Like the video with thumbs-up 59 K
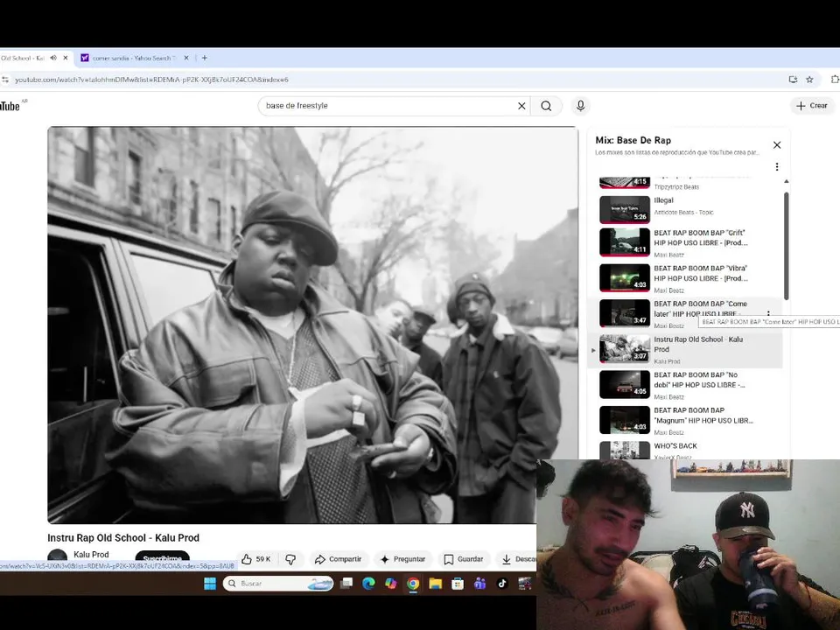 [x=256, y=559]
